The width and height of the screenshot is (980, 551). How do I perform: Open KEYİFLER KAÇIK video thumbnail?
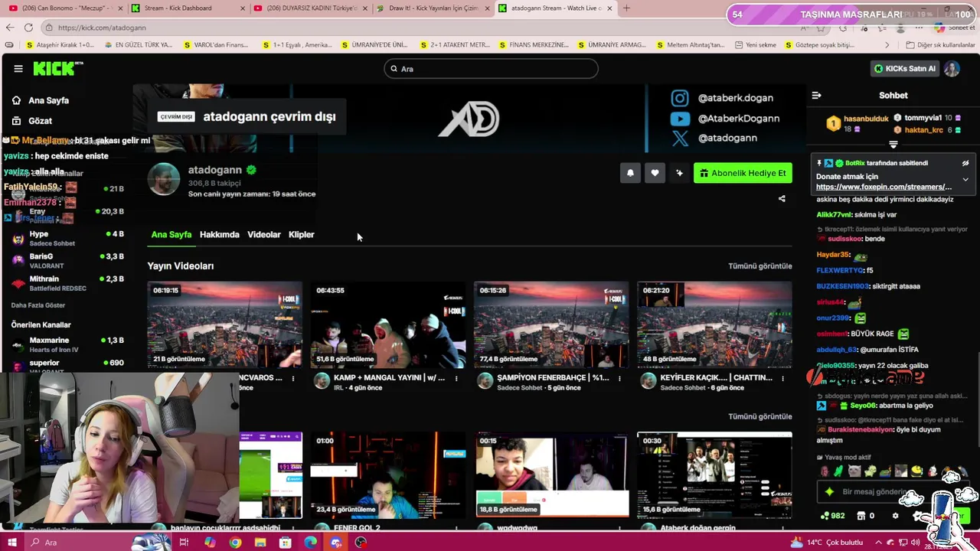pyautogui.click(x=714, y=324)
